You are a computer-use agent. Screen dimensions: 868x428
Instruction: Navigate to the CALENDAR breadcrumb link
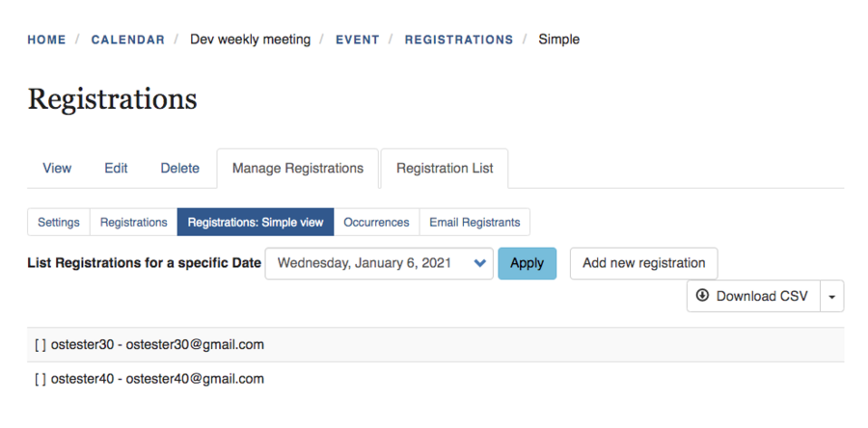coord(127,40)
